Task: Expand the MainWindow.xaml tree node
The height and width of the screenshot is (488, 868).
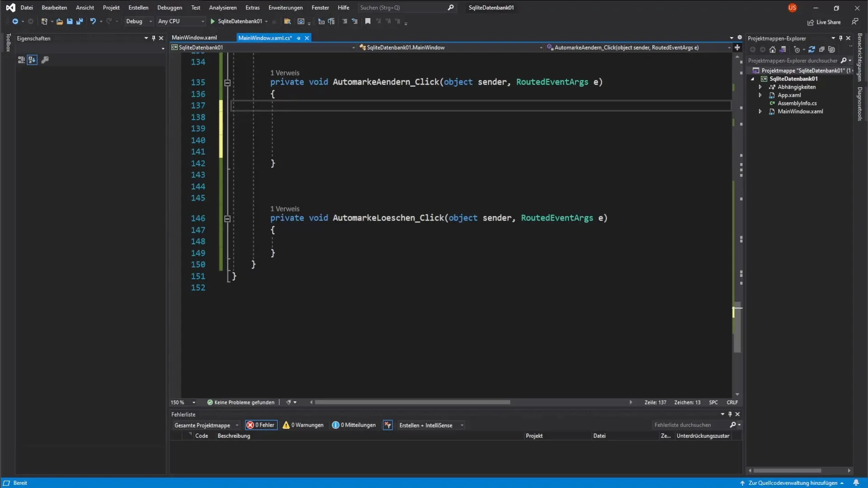Action: (x=760, y=112)
